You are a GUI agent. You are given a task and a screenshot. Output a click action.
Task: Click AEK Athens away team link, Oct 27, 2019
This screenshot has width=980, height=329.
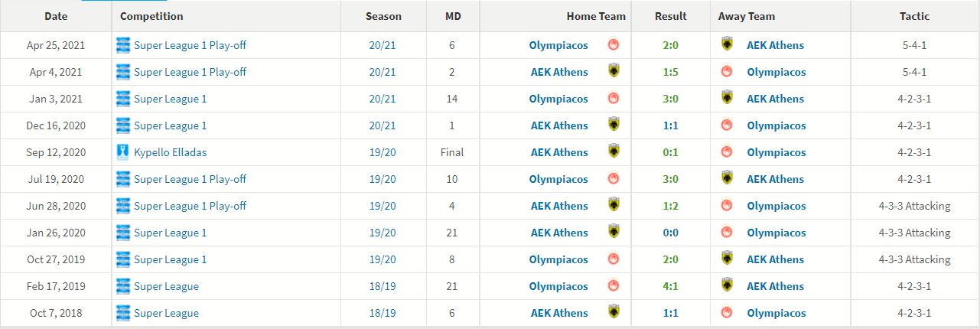(x=775, y=259)
